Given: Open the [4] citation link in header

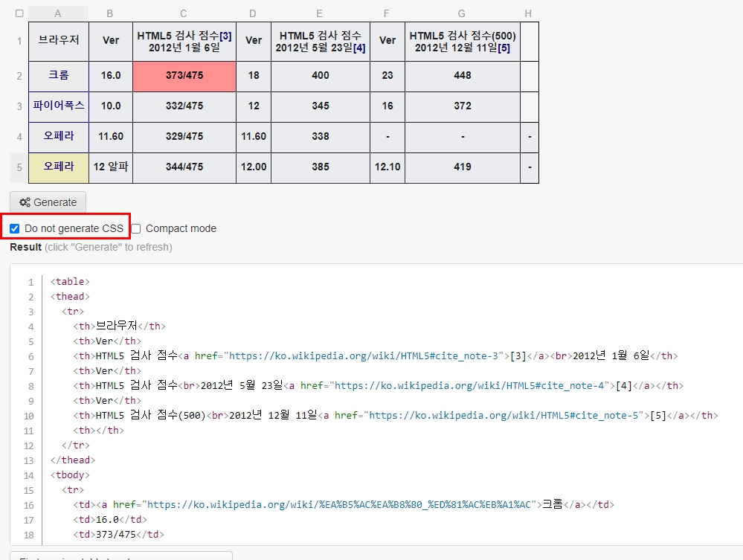Looking at the screenshot, I should [x=359, y=48].
